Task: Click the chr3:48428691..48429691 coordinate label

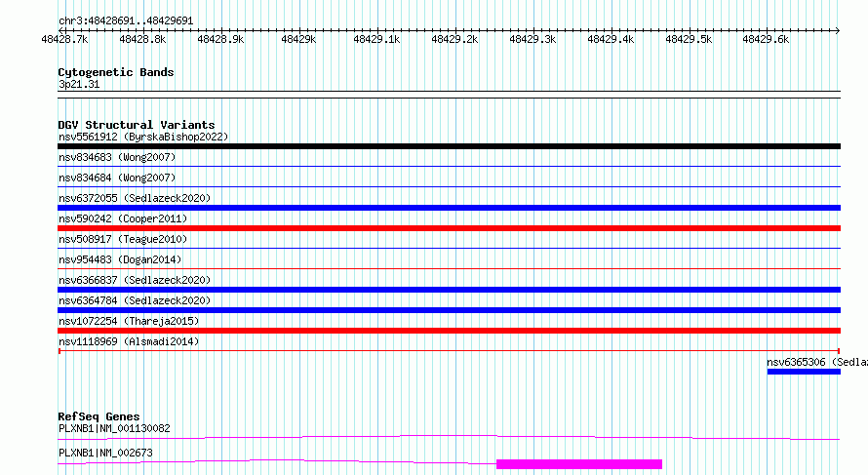Action: [126, 21]
